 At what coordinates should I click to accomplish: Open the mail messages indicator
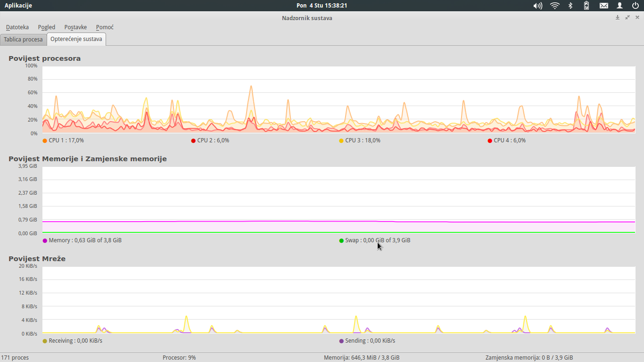point(603,6)
